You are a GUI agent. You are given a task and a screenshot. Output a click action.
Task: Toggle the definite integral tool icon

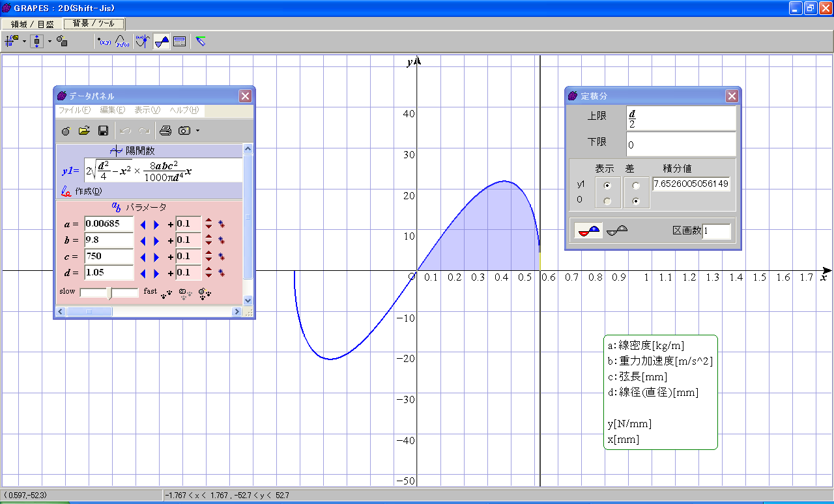click(x=162, y=41)
